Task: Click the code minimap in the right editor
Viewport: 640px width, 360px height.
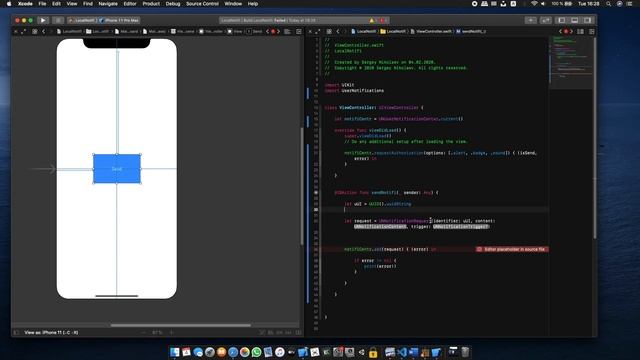Action: click(571, 62)
